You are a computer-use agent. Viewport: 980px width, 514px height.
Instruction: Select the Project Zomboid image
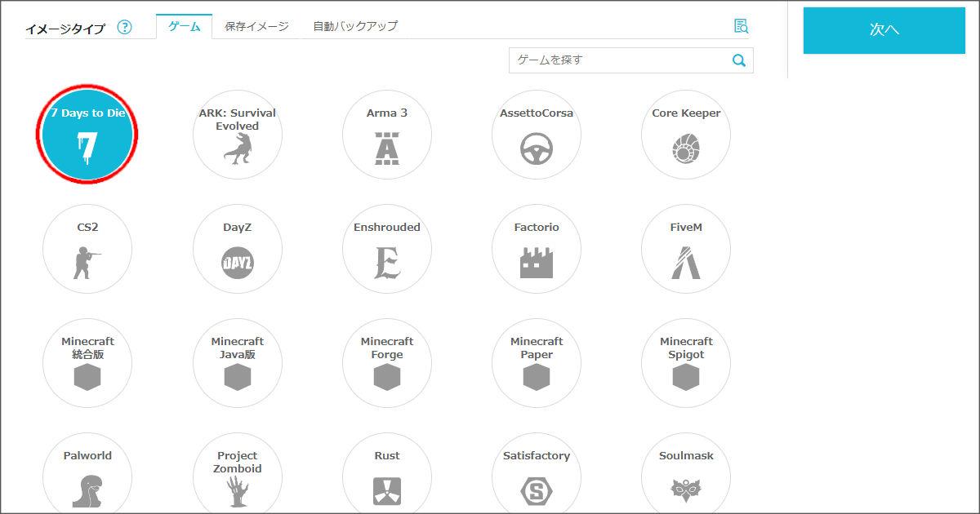click(238, 473)
